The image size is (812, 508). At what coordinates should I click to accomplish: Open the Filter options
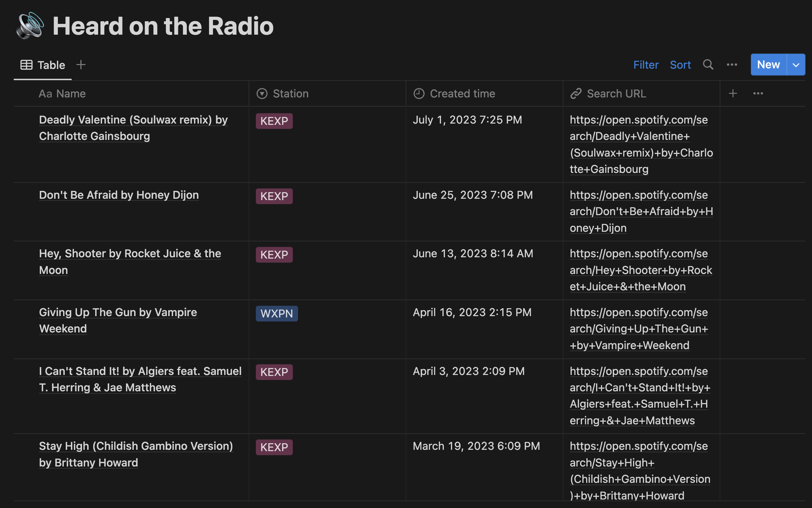[x=645, y=64]
